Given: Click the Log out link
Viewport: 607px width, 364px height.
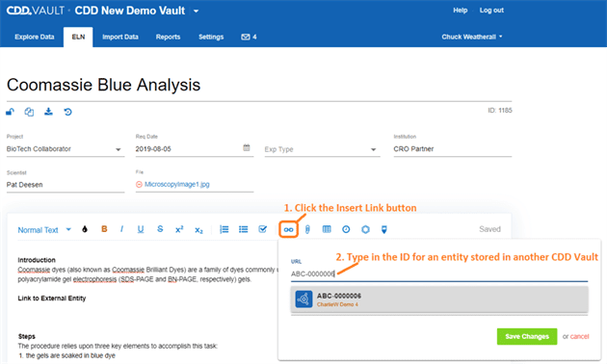Looking at the screenshot, I should (x=491, y=10).
